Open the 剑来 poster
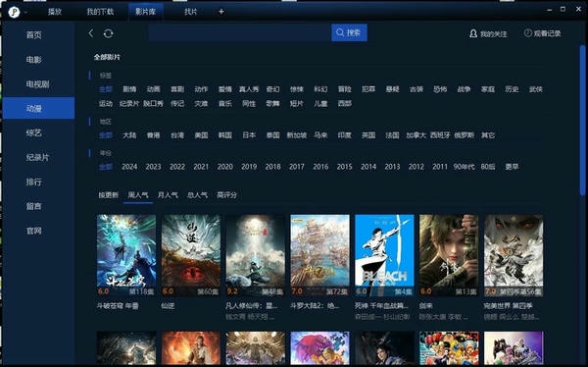 coord(449,255)
